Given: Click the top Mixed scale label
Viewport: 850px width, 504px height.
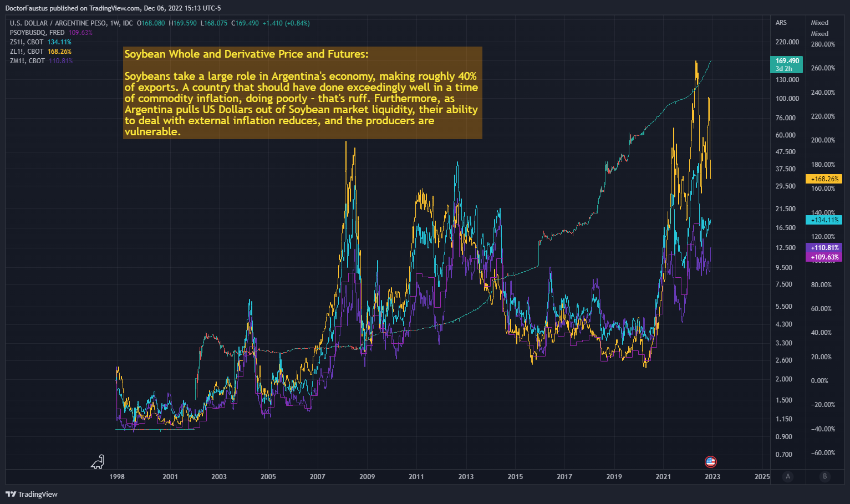Looking at the screenshot, I should pyautogui.click(x=820, y=23).
